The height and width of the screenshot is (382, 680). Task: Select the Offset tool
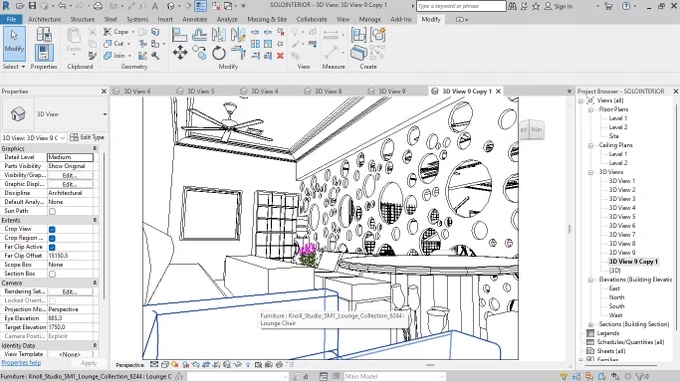click(199, 35)
